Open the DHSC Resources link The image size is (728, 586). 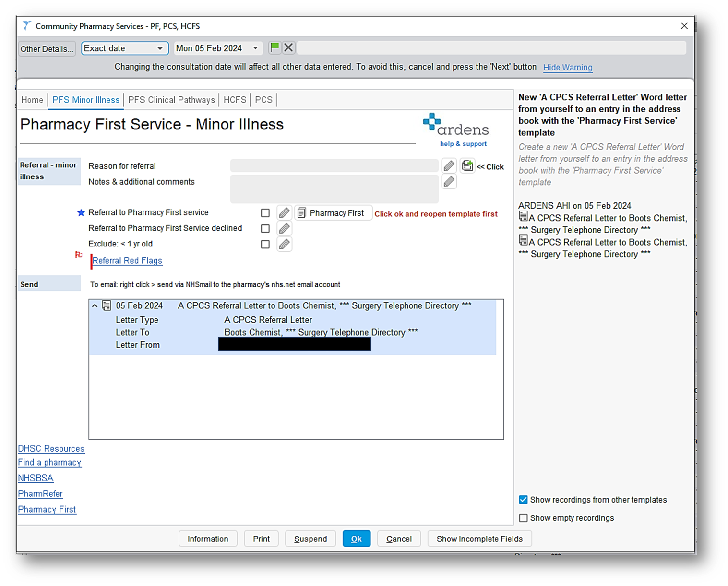pos(51,448)
